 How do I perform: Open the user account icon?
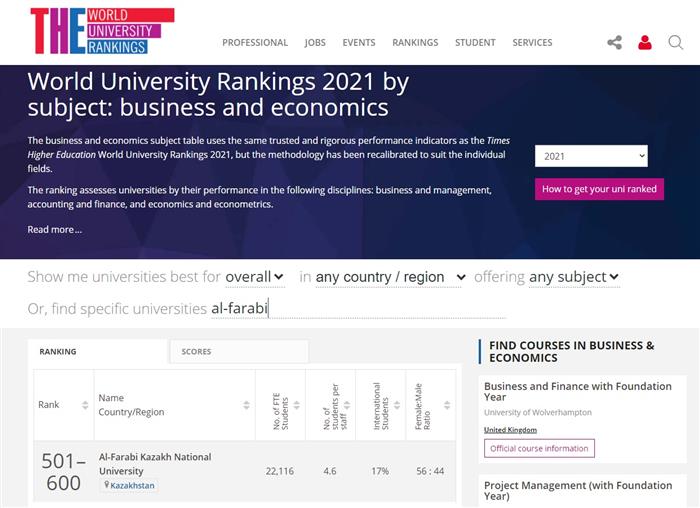645,42
